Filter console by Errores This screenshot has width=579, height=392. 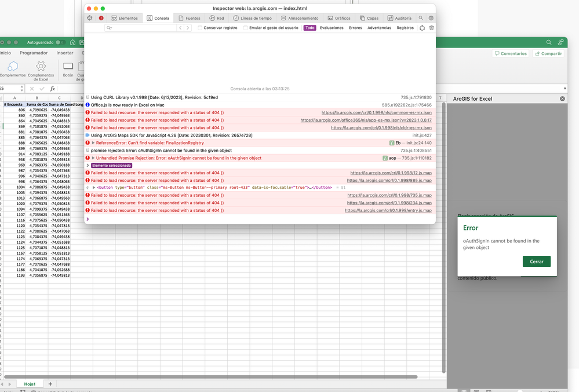355,28
